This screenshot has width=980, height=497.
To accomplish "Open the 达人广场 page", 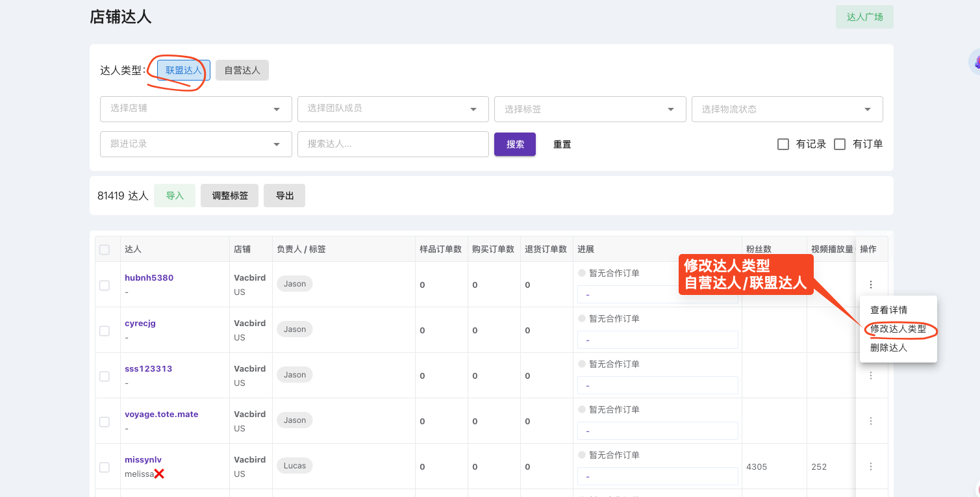I will click(x=864, y=17).
